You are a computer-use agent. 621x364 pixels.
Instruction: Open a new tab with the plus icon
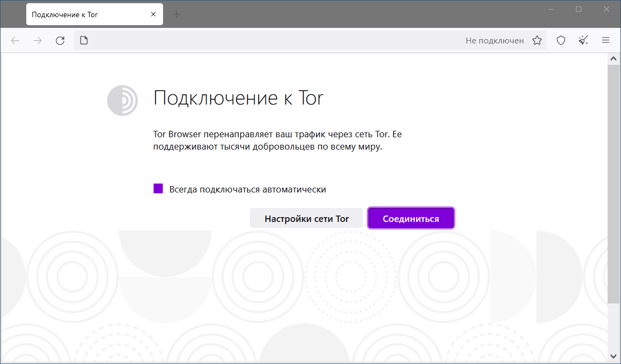(x=177, y=14)
